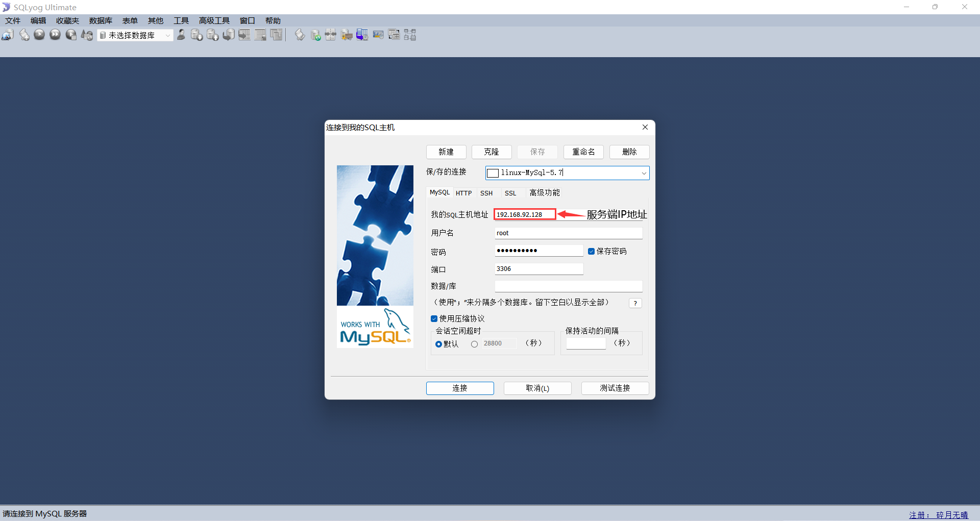Click the registration link in status bar
This screenshot has width=980, height=521.
tap(939, 515)
